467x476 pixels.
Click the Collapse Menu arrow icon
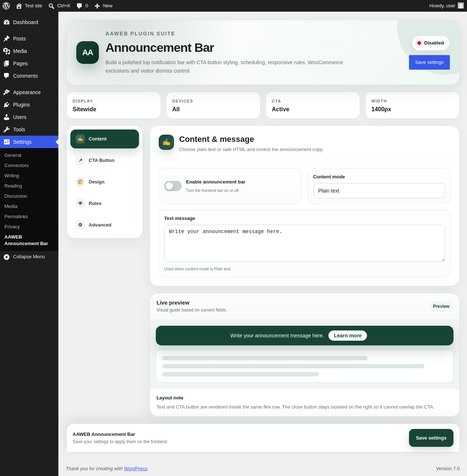coord(7,257)
